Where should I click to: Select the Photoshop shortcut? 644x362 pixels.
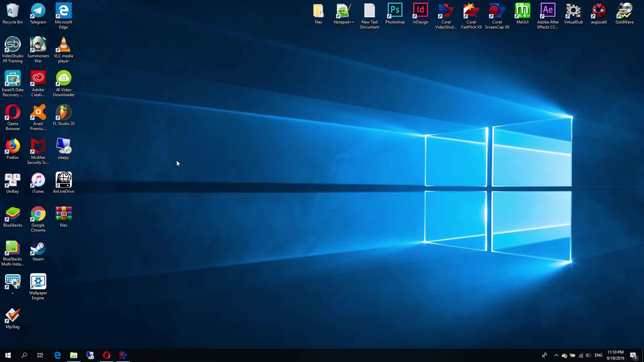pyautogui.click(x=395, y=14)
